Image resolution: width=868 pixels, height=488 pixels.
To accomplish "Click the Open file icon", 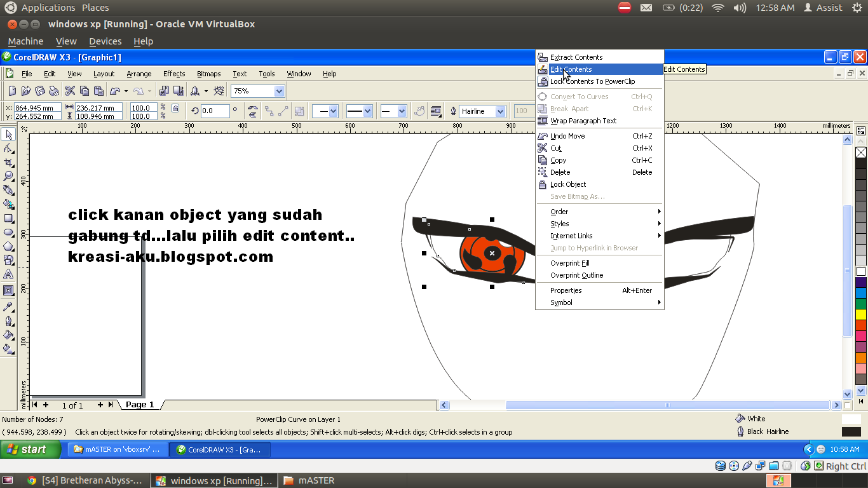I will click(25, 91).
